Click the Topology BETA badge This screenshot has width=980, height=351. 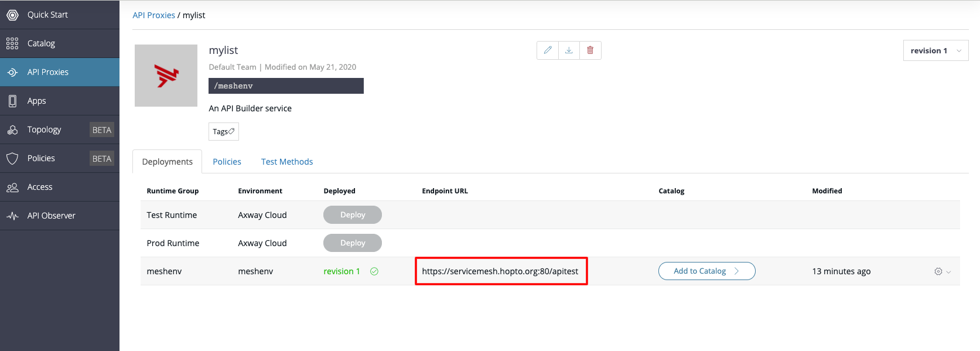[x=102, y=130]
